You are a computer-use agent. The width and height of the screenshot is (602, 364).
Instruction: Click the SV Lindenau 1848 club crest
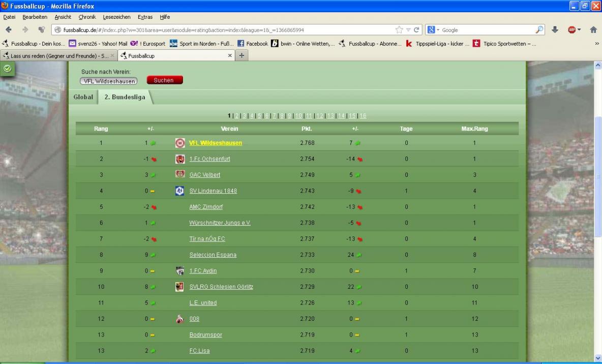click(179, 191)
